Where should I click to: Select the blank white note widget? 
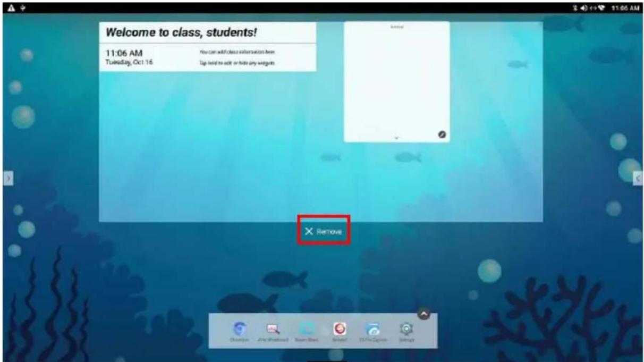coord(396,82)
